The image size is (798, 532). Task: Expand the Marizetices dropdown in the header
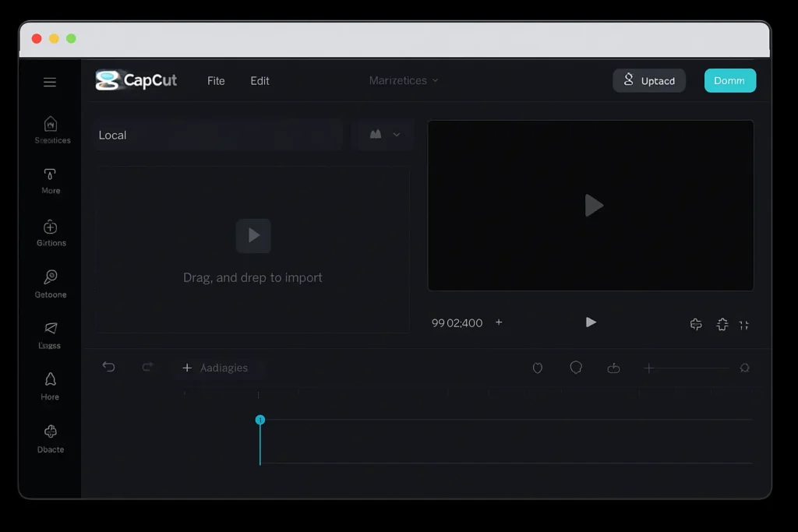click(x=403, y=80)
